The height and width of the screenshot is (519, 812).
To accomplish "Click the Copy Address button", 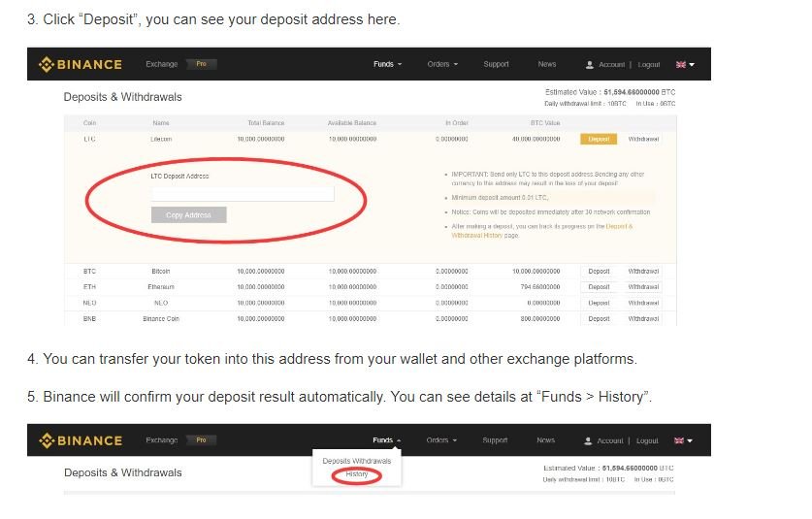I will pos(188,215).
